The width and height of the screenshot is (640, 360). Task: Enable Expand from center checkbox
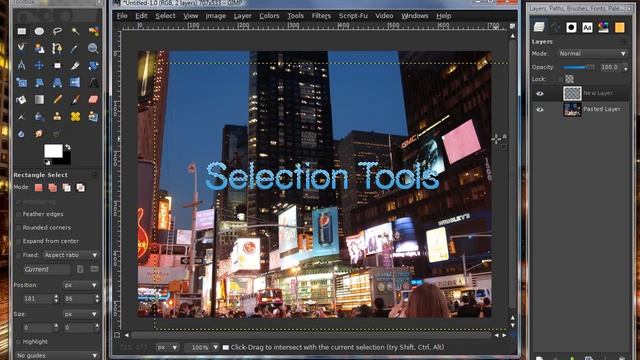pyautogui.click(x=18, y=241)
